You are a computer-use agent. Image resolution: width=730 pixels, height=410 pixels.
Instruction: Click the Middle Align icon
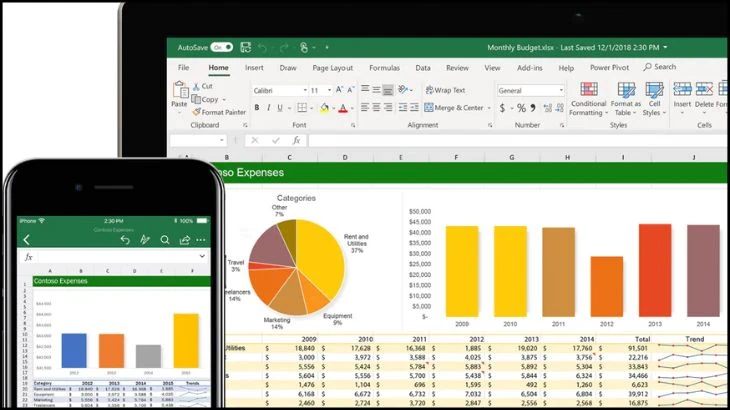377,89
